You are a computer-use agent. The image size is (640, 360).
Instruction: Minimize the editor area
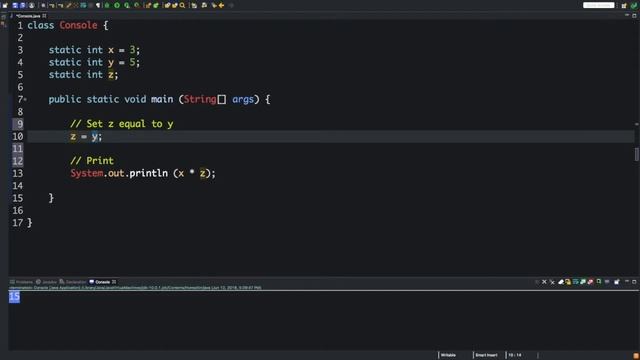coord(627,15)
